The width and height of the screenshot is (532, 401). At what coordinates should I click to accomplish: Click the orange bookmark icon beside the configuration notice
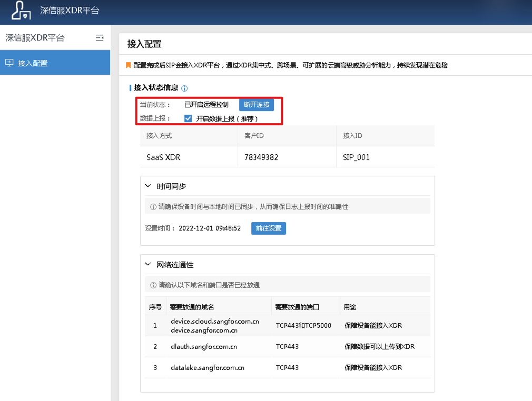(x=127, y=64)
